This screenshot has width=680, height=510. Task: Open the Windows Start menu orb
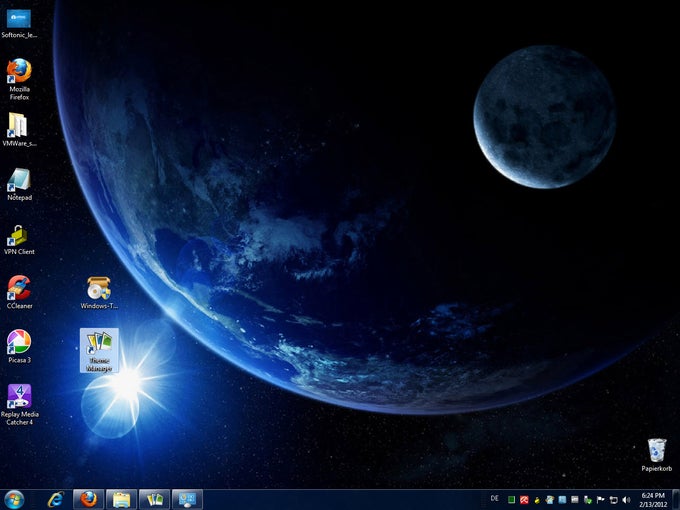[x=14, y=499]
